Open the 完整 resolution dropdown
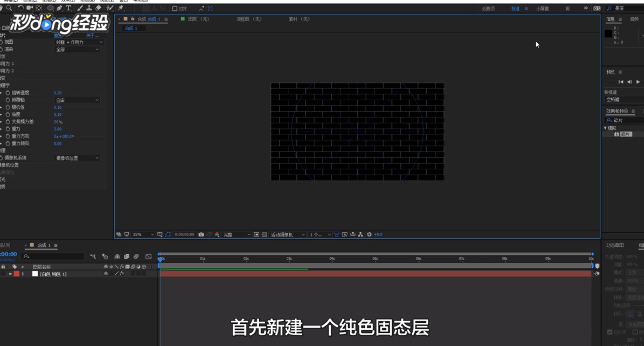Screen dimensions: 644x346 tap(236, 235)
